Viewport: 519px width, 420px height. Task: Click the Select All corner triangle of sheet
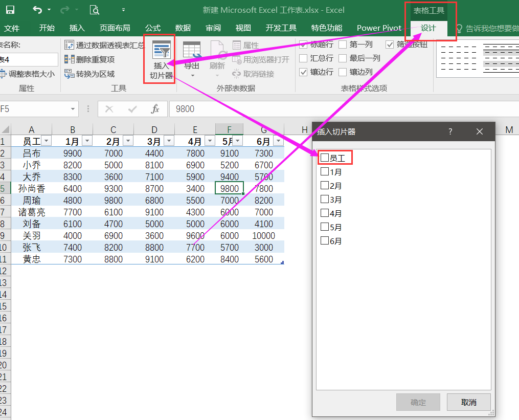click(5, 129)
